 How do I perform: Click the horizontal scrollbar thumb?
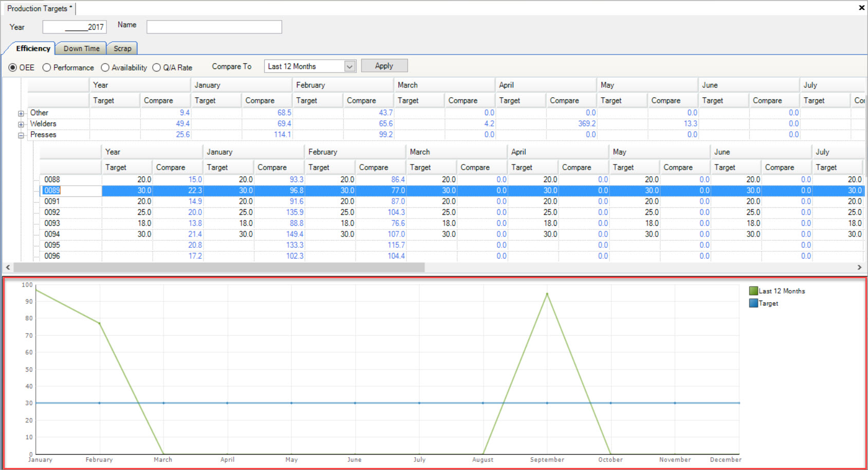[x=219, y=267]
